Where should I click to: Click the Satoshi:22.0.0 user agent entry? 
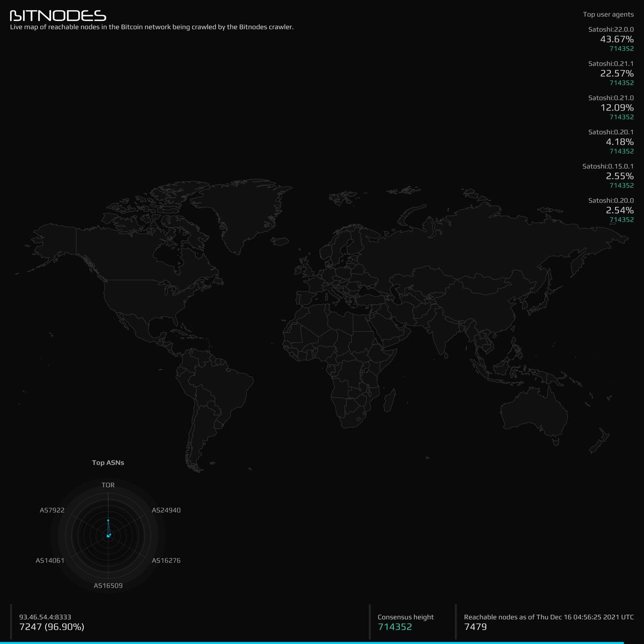point(611,30)
